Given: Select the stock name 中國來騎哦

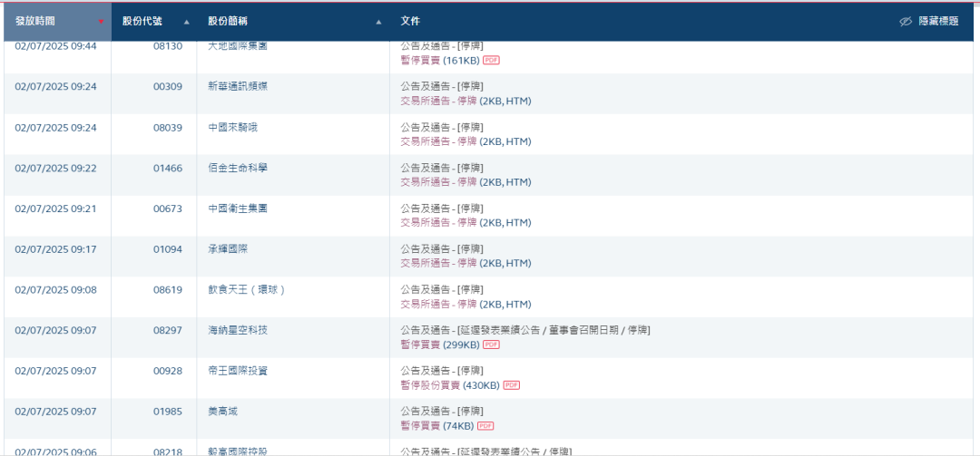Looking at the screenshot, I should click(232, 127).
